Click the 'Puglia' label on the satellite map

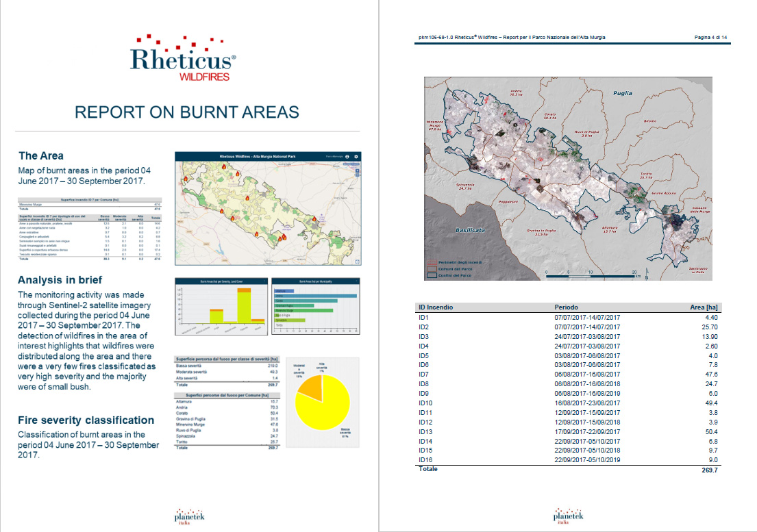coord(623,93)
